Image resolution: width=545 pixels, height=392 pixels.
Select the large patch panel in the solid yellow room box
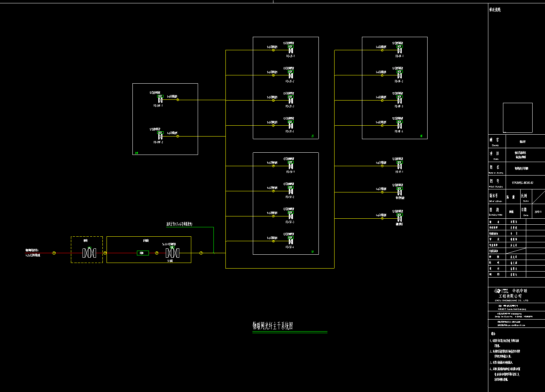[x=172, y=253]
